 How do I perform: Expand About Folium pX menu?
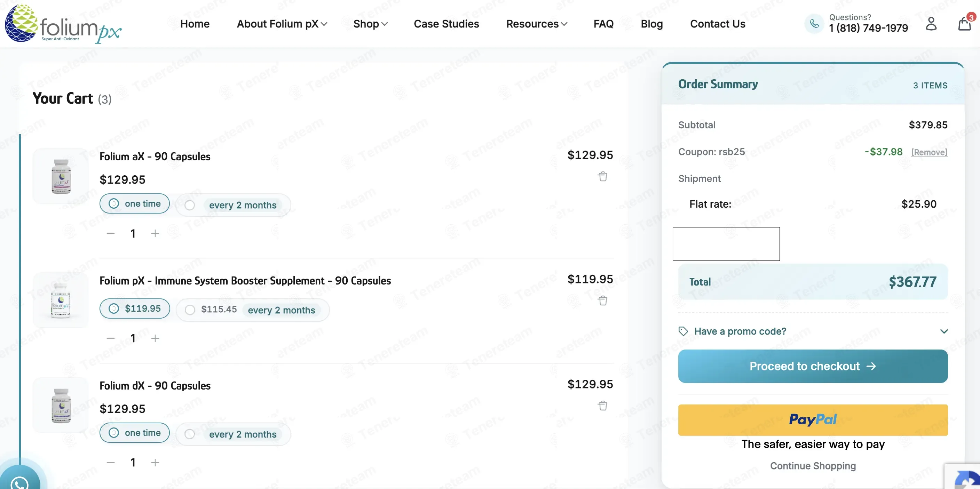click(x=282, y=24)
